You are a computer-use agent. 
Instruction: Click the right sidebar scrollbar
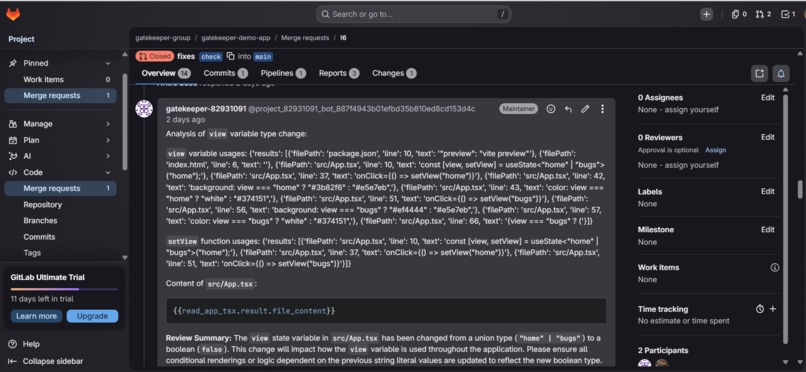785,218
